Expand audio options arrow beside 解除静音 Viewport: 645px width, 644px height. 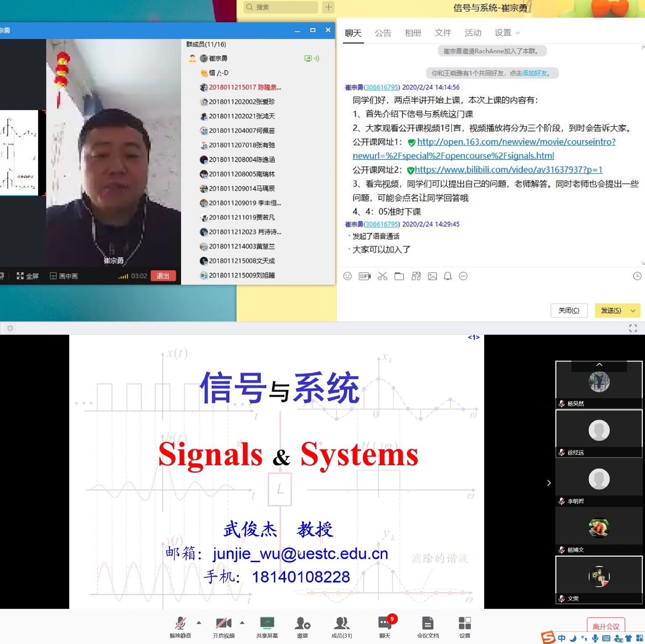pyautogui.click(x=199, y=623)
